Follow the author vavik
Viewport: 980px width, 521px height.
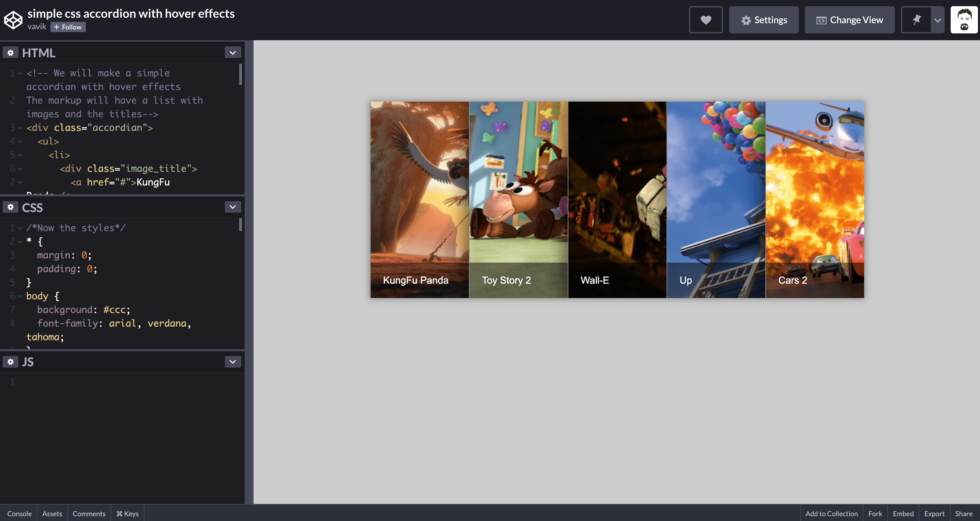coord(68,27)
